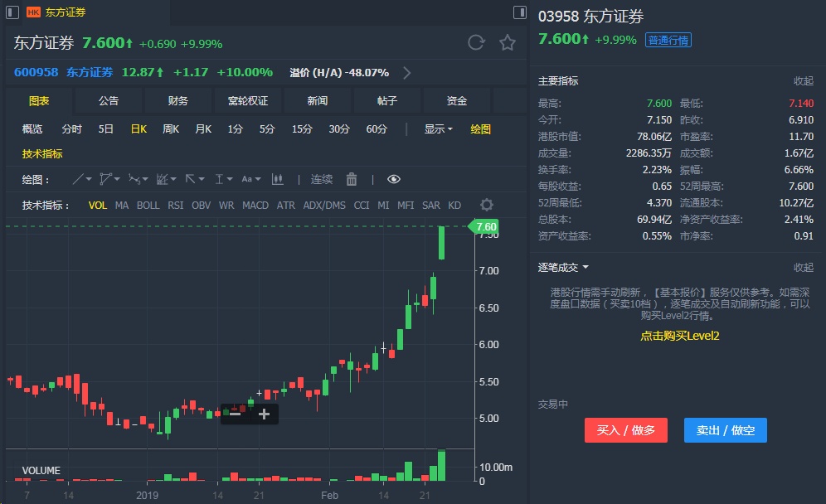Image resolution: width=826 pixels, height=504 pixels.
Task: Enable the VOL indicator
Action: click(x=98, y=206)
